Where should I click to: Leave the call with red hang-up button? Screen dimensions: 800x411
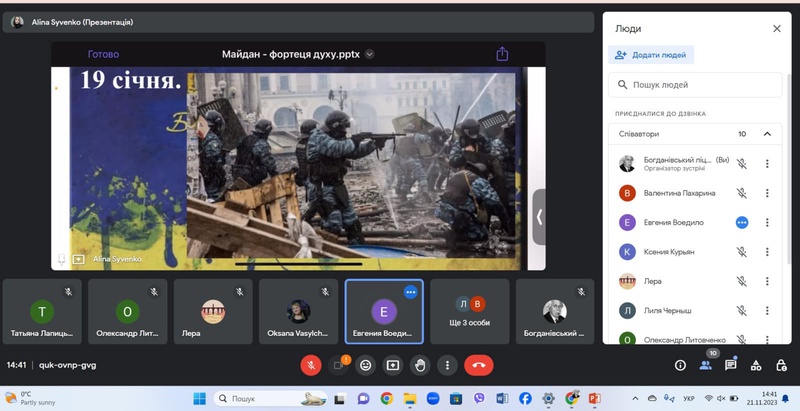point(479,365)
